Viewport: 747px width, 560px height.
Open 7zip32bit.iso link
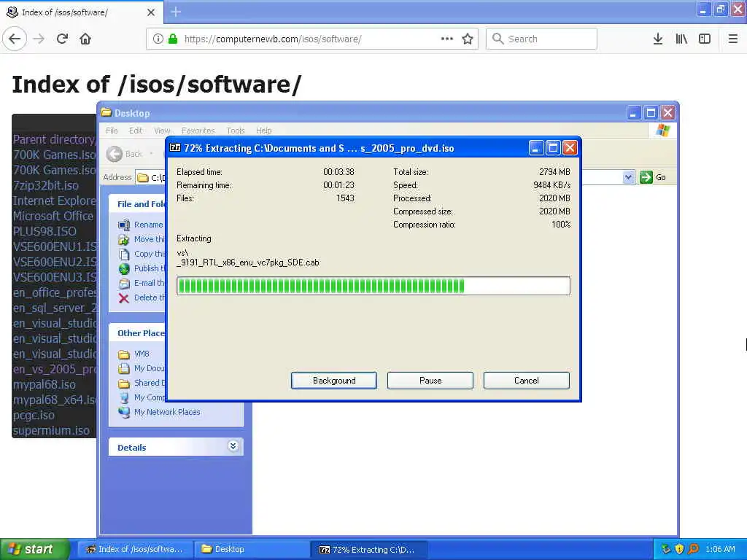[46, 185]
